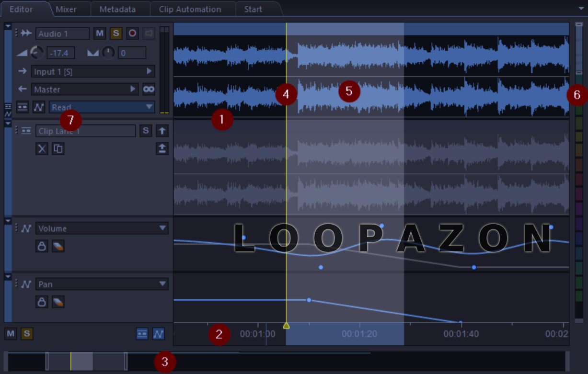
Task: Delete Clip Lane 1 with the X icon
Action: [x=42, y=148]
